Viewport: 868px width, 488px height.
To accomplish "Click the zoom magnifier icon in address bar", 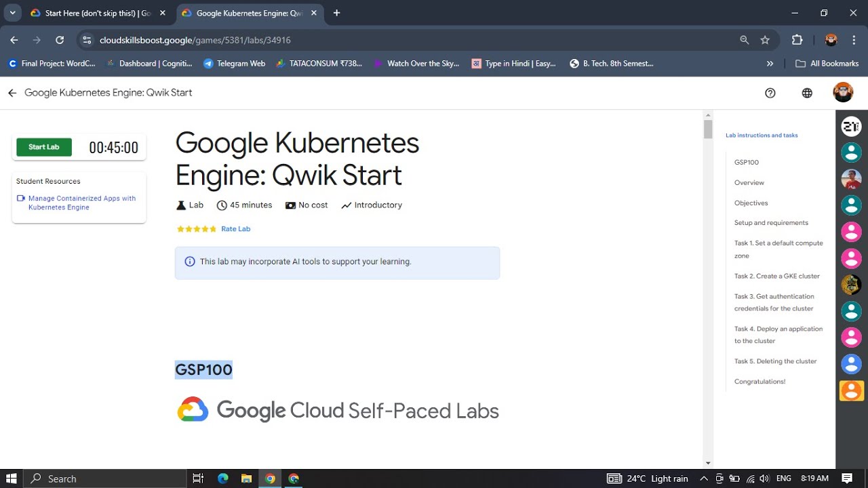I will tap(745, 40).
